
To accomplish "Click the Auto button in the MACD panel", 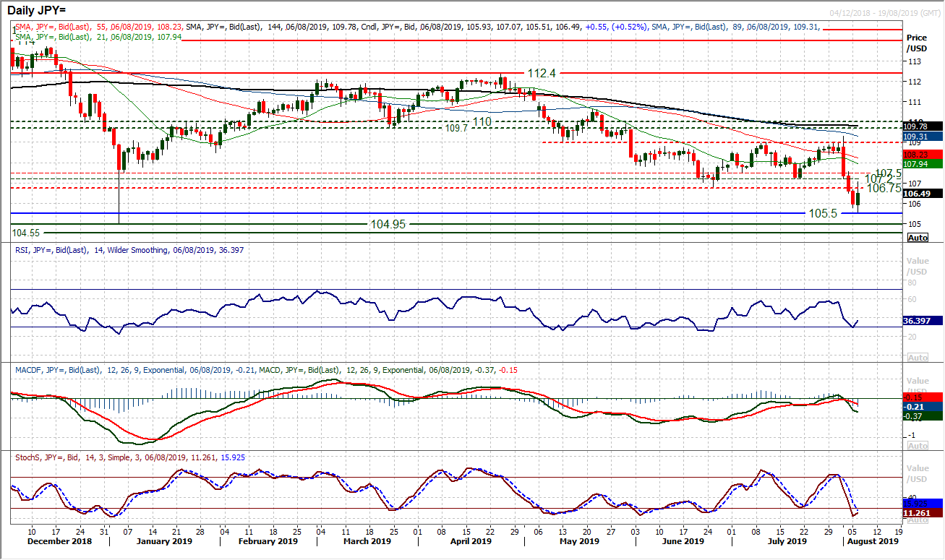I will (918, 447).
